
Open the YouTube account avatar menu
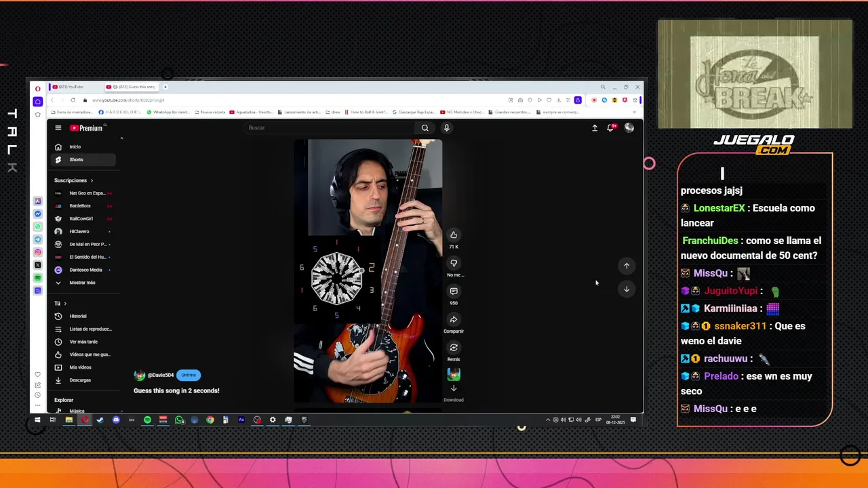(x=629, y=127)
